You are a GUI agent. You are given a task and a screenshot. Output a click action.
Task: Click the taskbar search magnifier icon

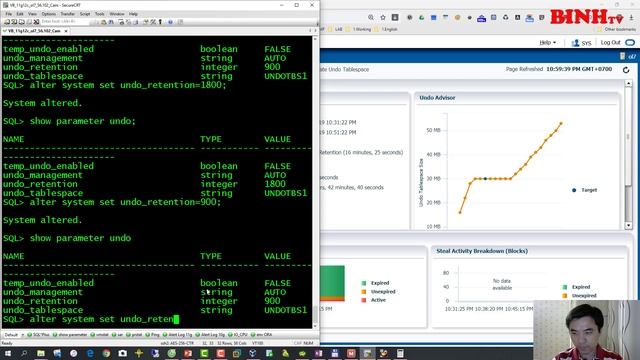pos(24,353)
